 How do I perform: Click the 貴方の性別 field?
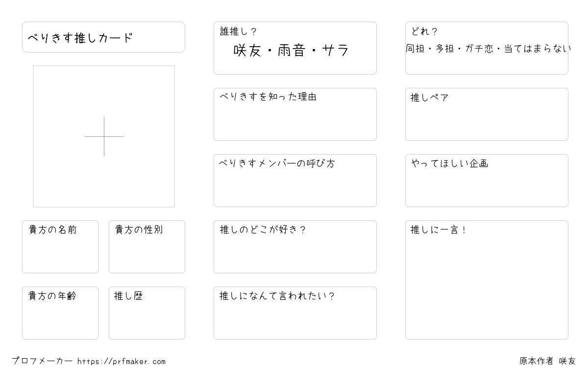click(147, 247)
